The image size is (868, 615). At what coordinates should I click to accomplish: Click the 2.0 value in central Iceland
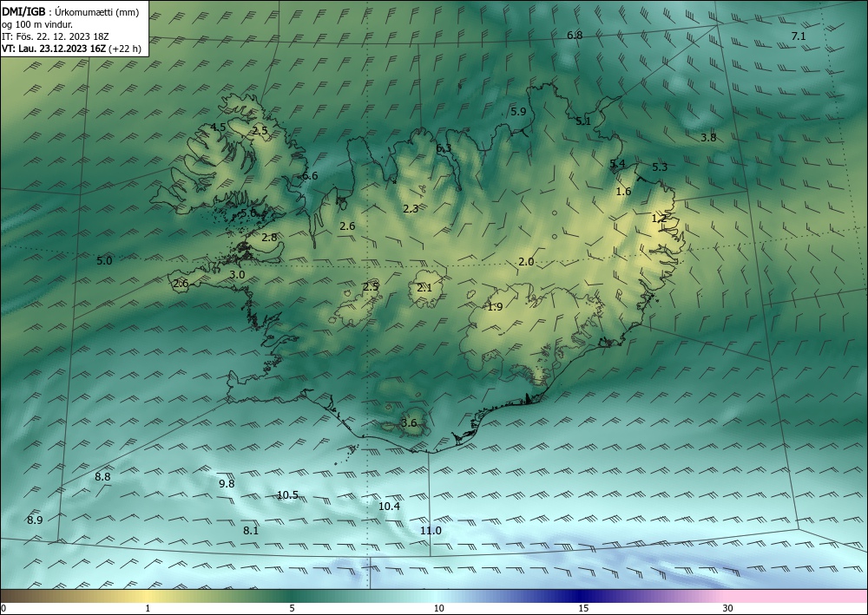click(526, 262)
